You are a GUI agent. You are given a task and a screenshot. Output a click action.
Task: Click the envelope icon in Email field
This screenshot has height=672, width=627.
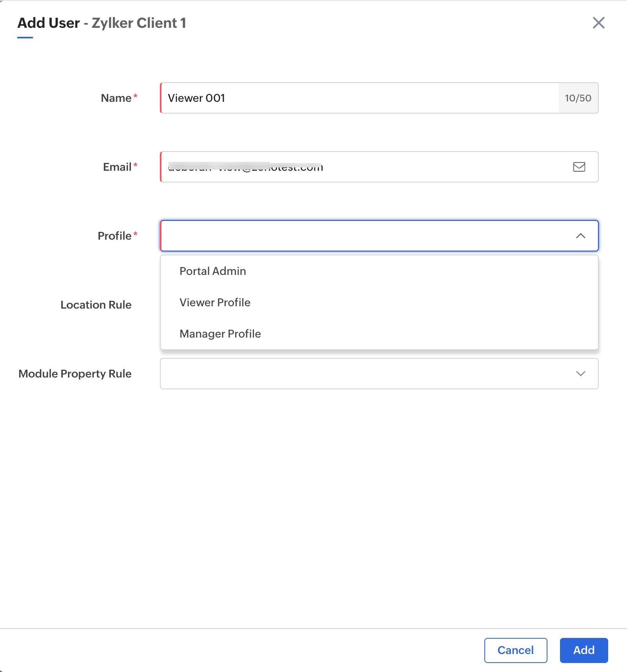579,167
